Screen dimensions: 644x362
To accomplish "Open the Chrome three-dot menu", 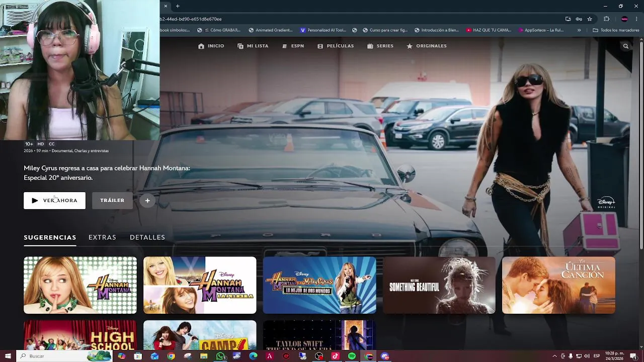I will pyautogui.click(x=636, y=19).
